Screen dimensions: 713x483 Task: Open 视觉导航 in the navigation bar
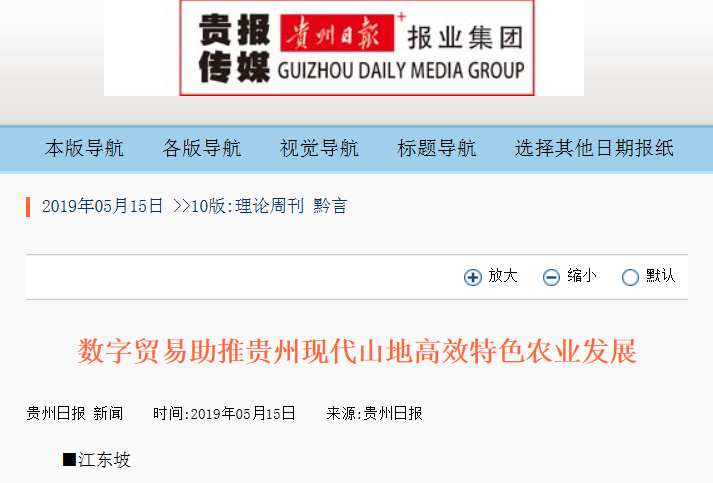coord(319,148)
